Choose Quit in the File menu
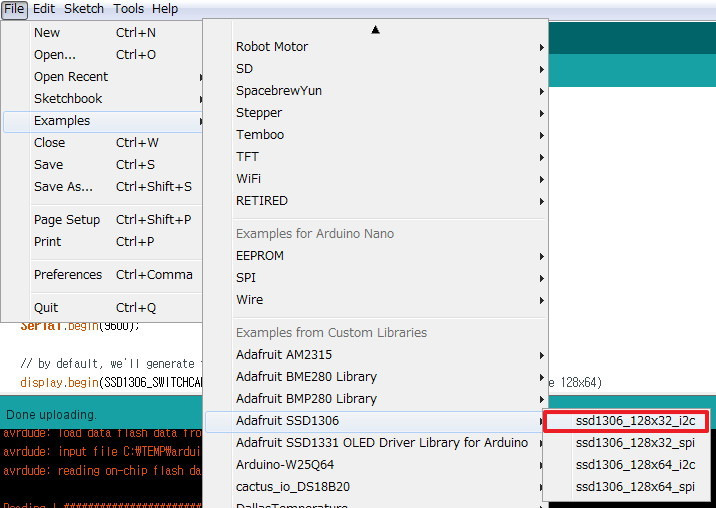716x508 pixels. pos(103,308)
